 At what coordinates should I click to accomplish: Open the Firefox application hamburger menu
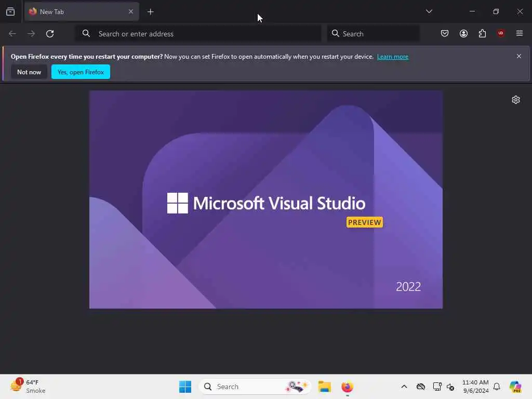(520, 33)
